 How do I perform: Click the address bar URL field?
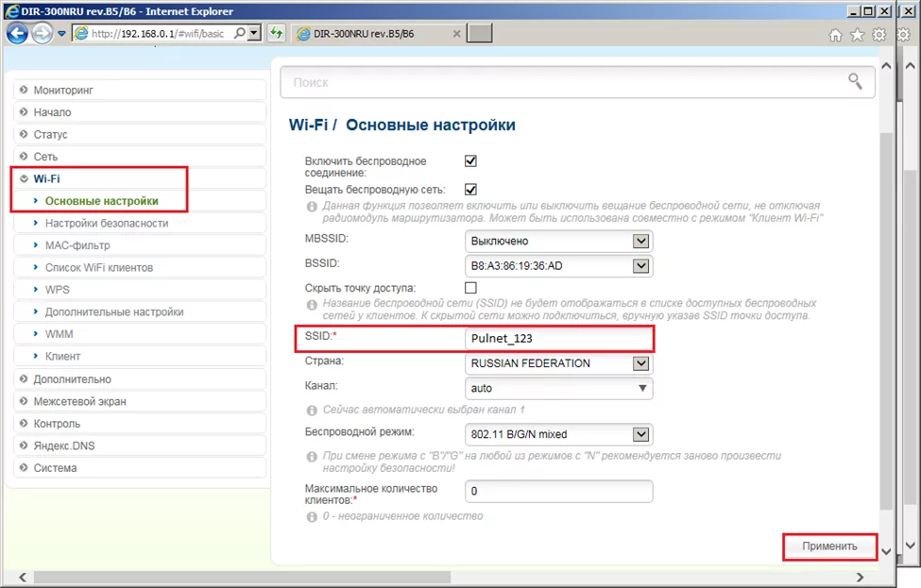click(x=158, y=33)
